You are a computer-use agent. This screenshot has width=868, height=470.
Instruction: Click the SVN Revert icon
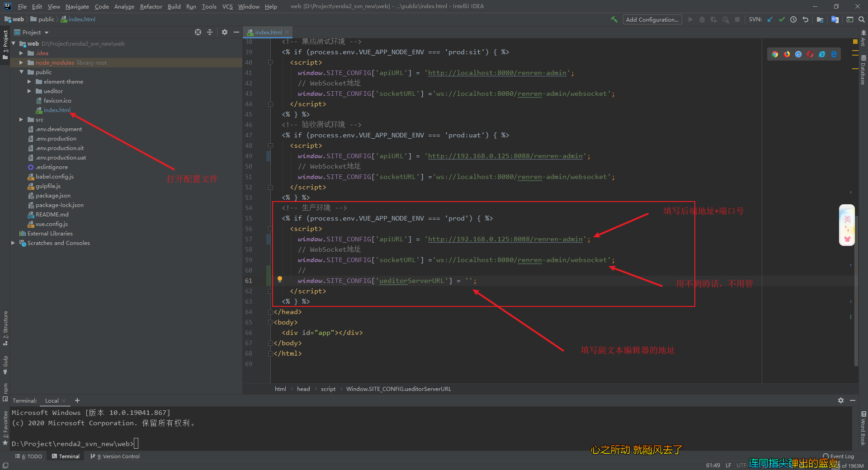tap(805, 19)
